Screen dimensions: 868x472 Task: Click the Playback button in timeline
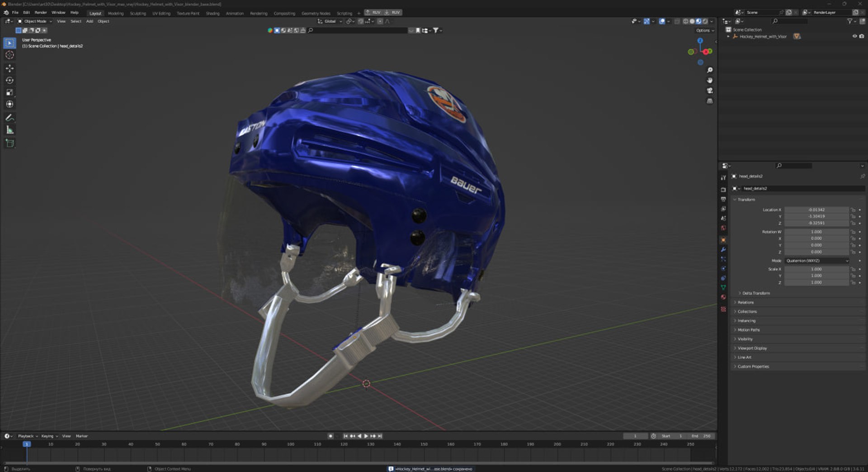pos(28,436)
